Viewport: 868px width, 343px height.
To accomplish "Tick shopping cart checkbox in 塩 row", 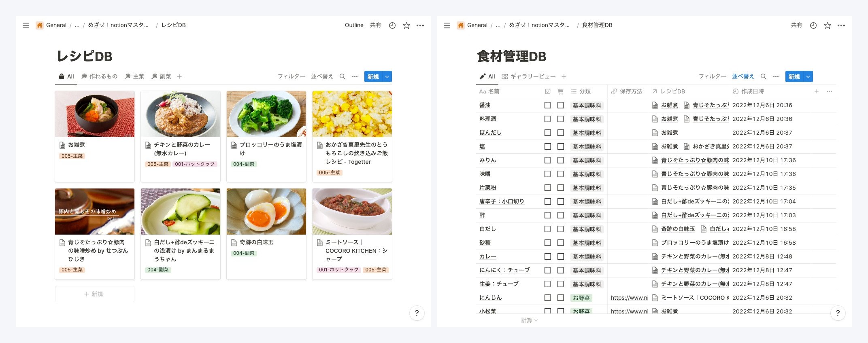I will pyautogui.click(x=561, y=146).
